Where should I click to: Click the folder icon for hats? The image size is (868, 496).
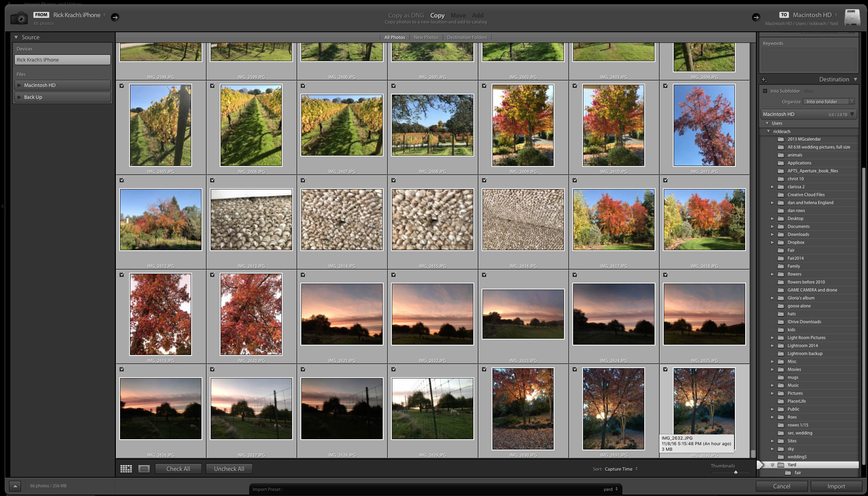pyautogui.click(x=781, y=314)
